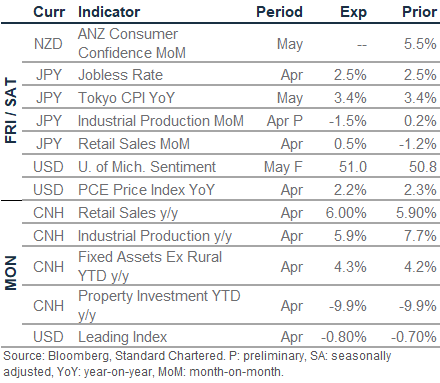Select the ANZ Consumer Confidence MoM indicator
Image resolution: width=440 pixels, height=383 pixels.
click(132, 43)
